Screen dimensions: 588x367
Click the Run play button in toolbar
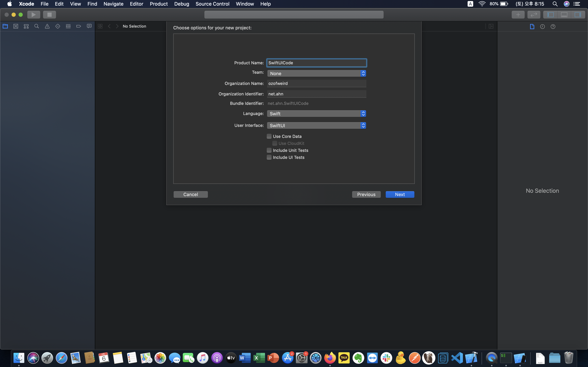coord(34,15)
